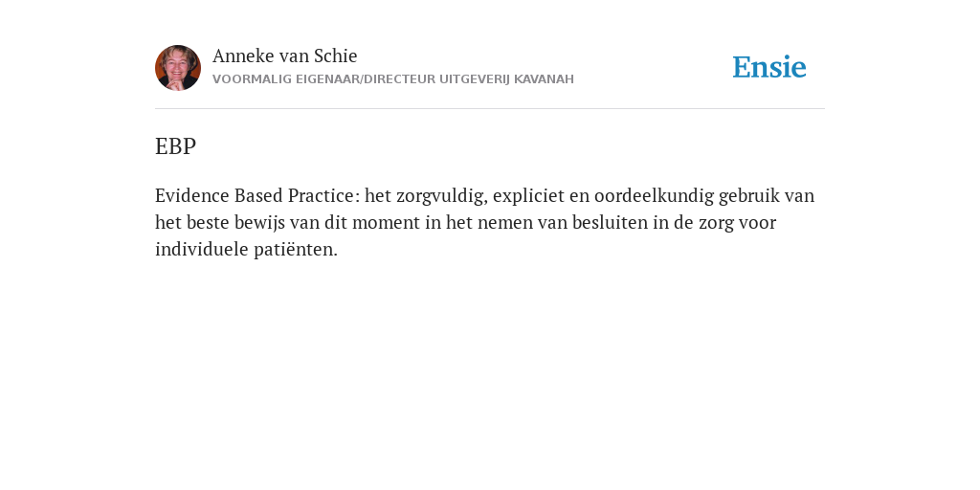Screen dimensions: 980x490
Task: Click the subtitle 'Voormalig eigenaar/directeur Uitgeverij Kavanah'
Action: [x=393, y=79]
